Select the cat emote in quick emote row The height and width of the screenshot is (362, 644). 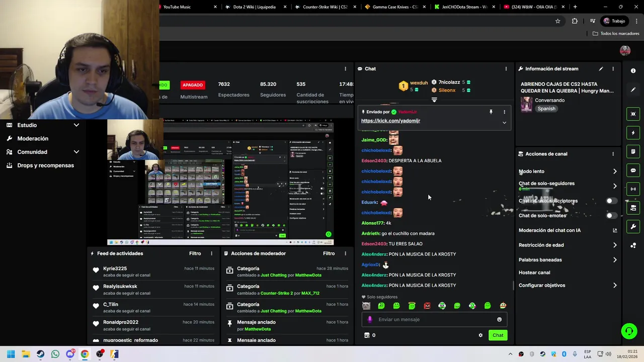pos(366,306)
